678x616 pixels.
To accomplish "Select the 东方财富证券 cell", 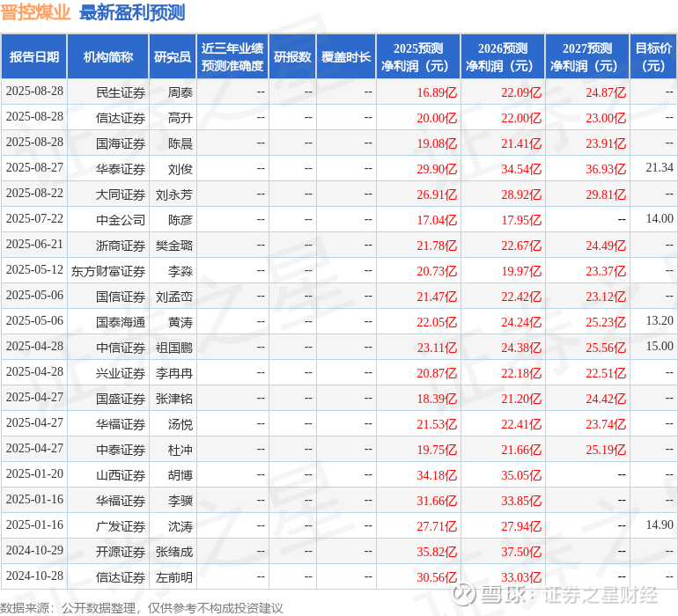I will [108, 271].
